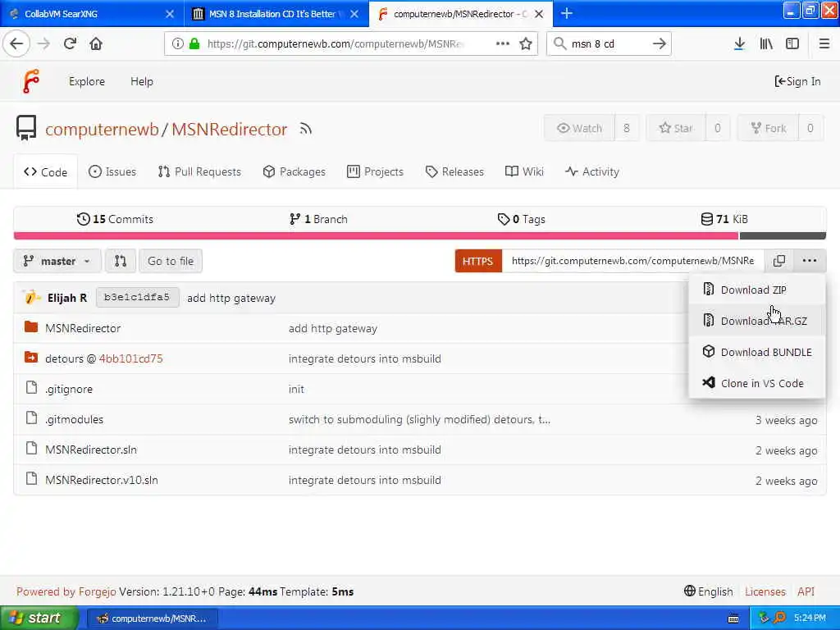Screen dimensions: 840x630
Task: Click the HTTPS clone button
Action: click(x=478, y=261)
